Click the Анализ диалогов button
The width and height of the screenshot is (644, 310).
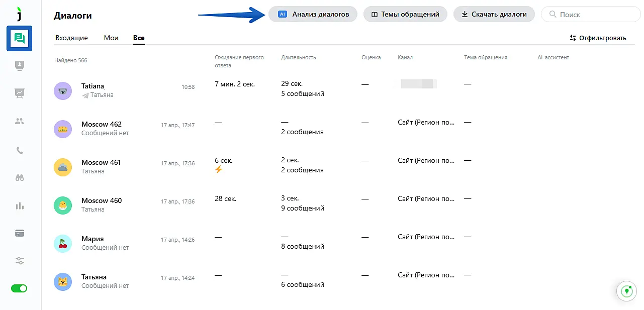[x=313, y=15]
